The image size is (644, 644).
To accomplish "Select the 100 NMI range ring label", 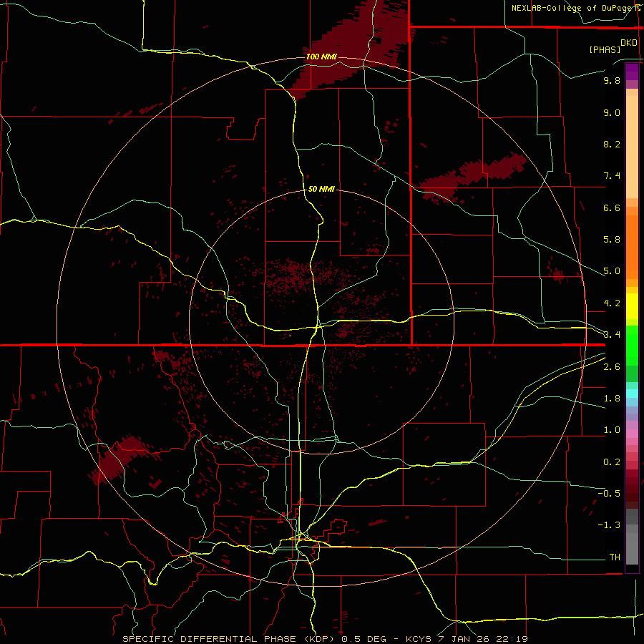I will (x=321, y=57).
